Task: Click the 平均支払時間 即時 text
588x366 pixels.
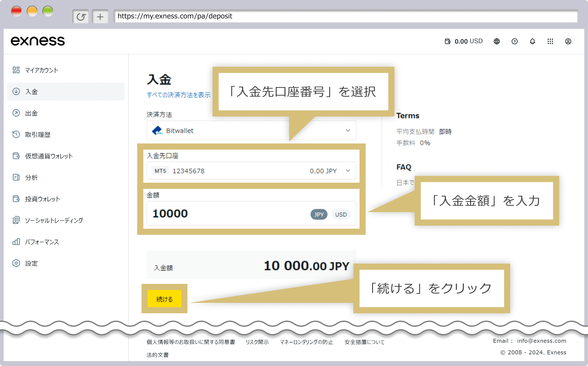Action: [x=424, y=132]
